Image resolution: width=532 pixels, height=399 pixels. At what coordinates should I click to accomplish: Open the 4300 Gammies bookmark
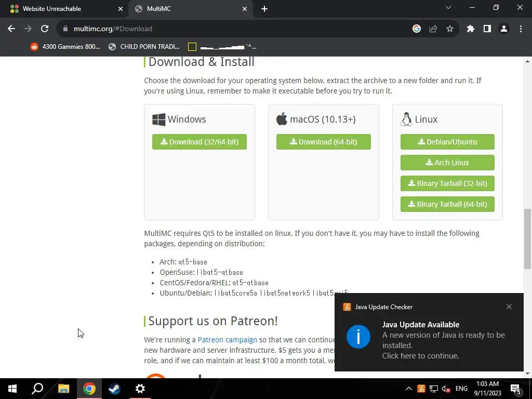point(65,47)
